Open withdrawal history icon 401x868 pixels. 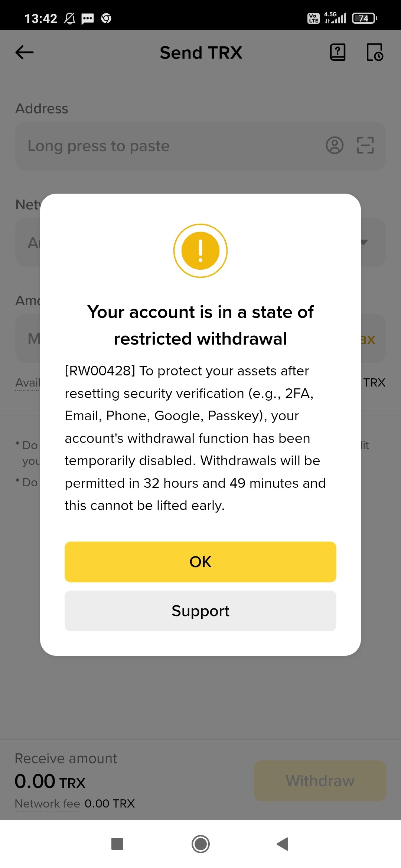pyautogui.click(x=374, y=52)
